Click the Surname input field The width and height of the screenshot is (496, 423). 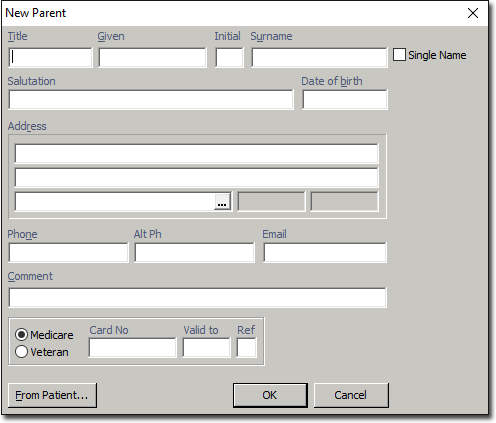point(319,58)
